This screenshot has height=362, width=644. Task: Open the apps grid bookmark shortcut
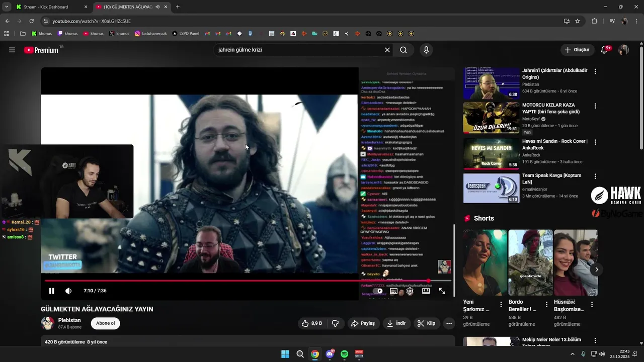[7, 34]
